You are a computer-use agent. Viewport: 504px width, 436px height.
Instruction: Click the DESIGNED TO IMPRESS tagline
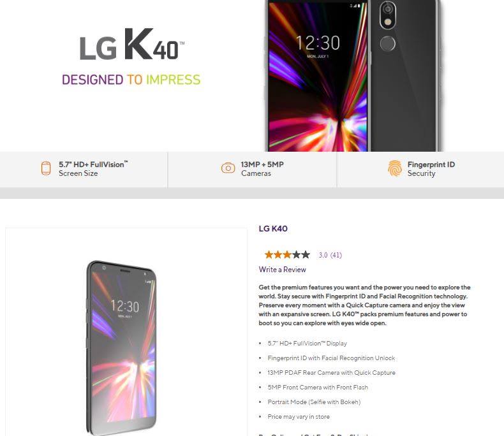[x=131, y=80]
